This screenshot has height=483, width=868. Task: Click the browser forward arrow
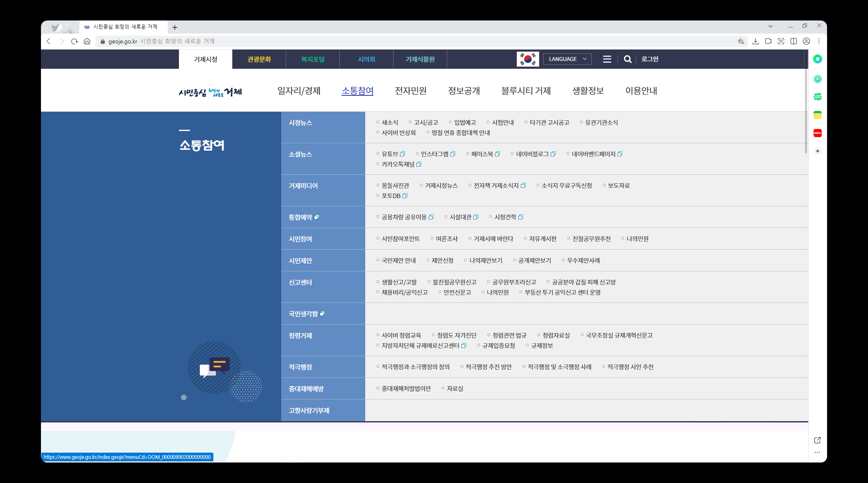click(62, 41)
